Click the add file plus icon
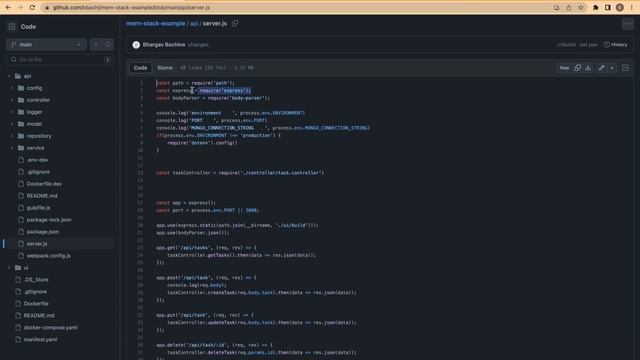The image size is (640, 360). click(96, 44)
